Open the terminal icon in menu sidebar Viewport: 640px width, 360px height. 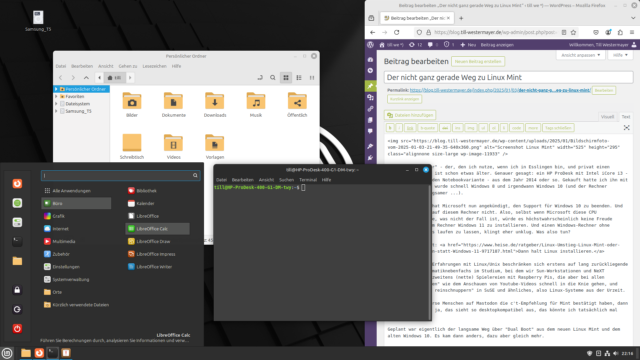tap(17, 242)
